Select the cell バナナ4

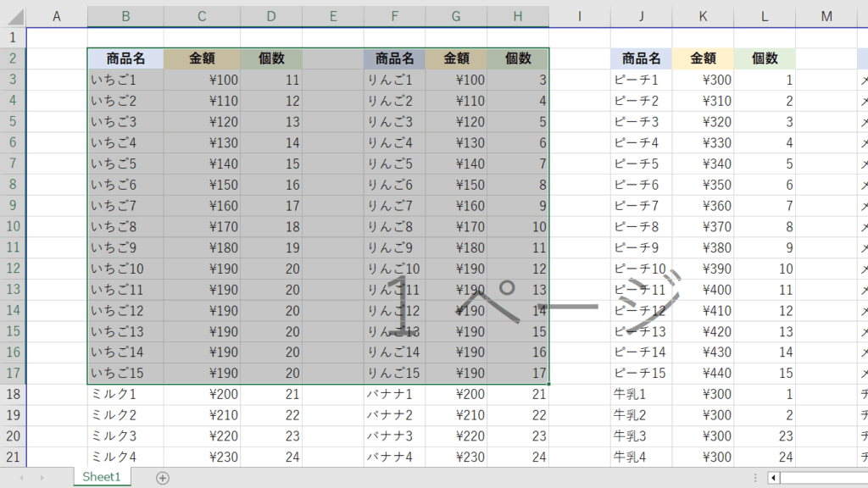(x=395, y=457)
